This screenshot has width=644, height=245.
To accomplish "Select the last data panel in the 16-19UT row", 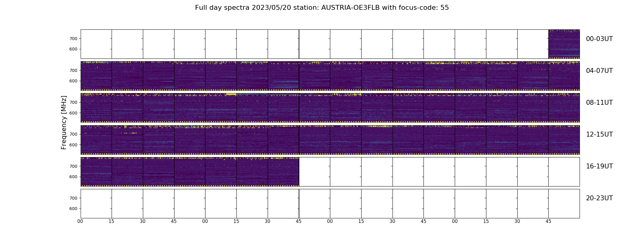I will coord(283,172).
